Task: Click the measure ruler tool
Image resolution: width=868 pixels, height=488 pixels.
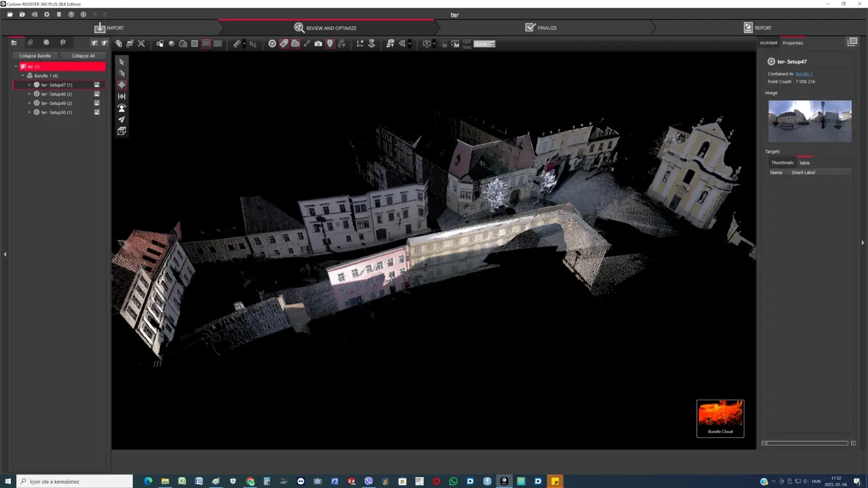Action: coord(237,44)
